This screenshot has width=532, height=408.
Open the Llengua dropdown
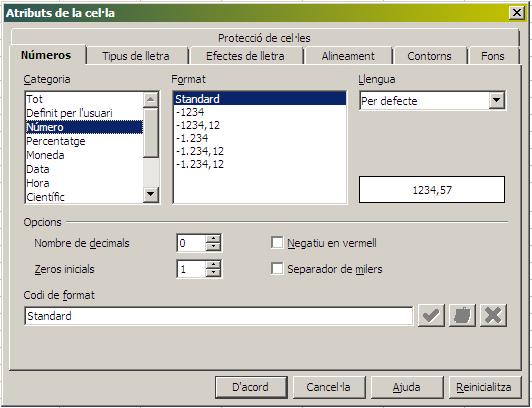(496, 100)
